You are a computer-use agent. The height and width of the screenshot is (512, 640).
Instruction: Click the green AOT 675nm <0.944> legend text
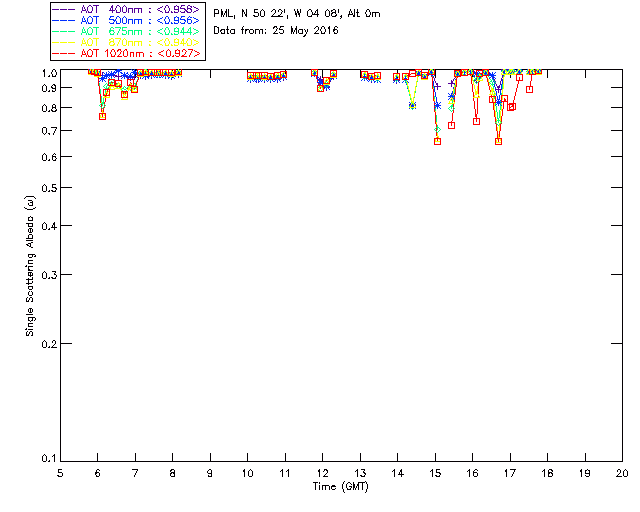point(140,31)
